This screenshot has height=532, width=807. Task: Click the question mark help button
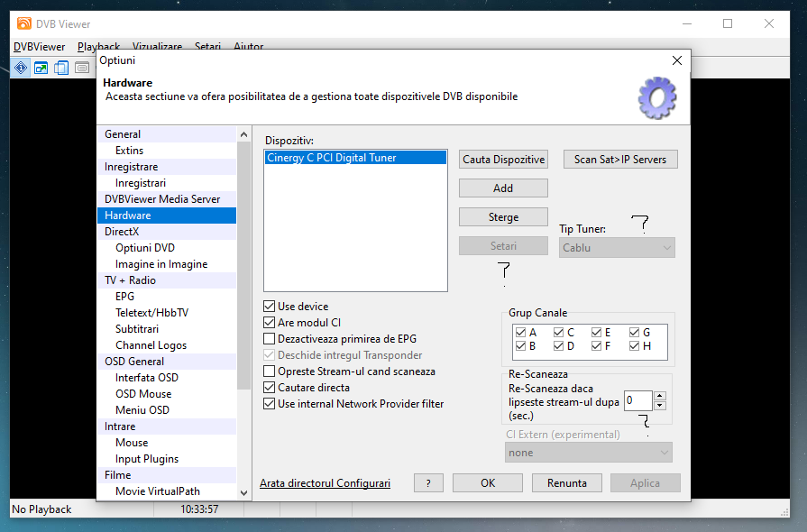pos(428,483)
